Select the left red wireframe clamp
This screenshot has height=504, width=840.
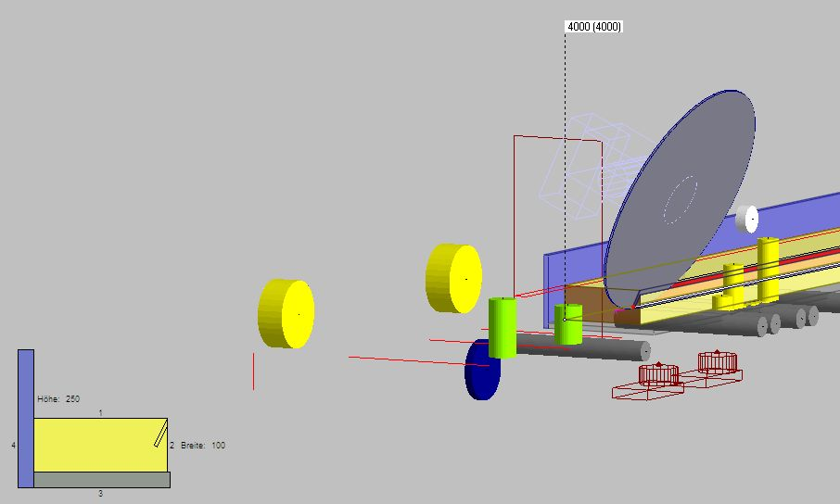click(657, 376)
